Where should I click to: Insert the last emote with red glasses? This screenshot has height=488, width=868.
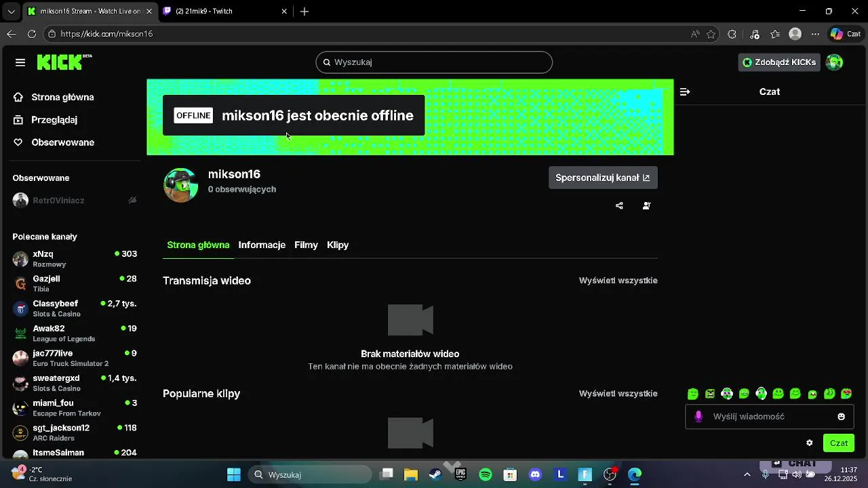(846, 394)
